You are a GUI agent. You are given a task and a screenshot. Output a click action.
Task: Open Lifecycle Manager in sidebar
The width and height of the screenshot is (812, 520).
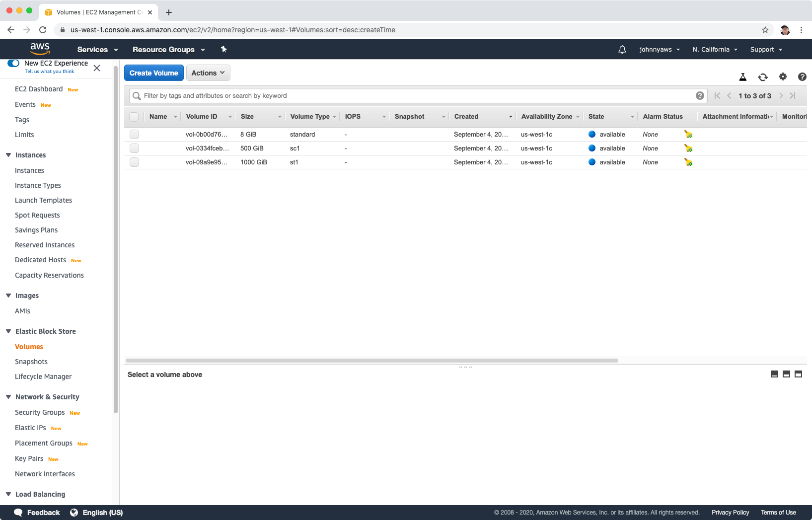(43, 376)
